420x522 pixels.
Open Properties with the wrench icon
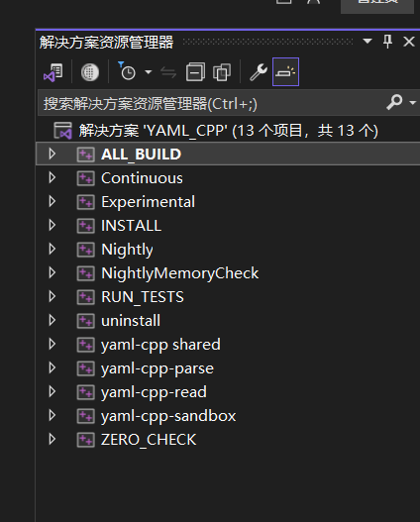click(x=259, y=72)
